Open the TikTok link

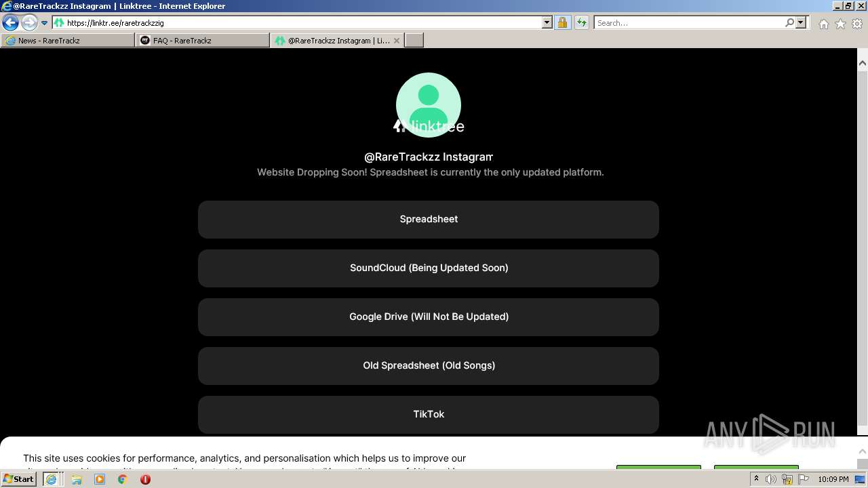(x=429, y=415)
